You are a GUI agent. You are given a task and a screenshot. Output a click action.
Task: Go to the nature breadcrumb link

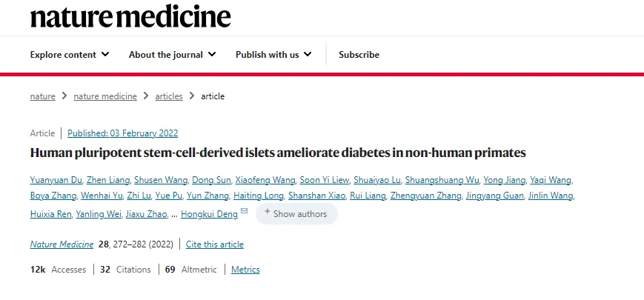coord(42,96)
